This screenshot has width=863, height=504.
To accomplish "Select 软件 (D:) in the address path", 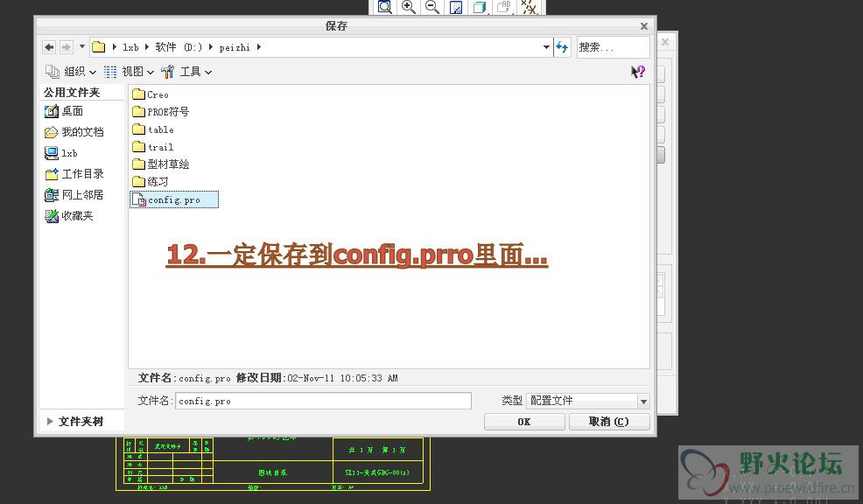I will [x=179, y=47].
